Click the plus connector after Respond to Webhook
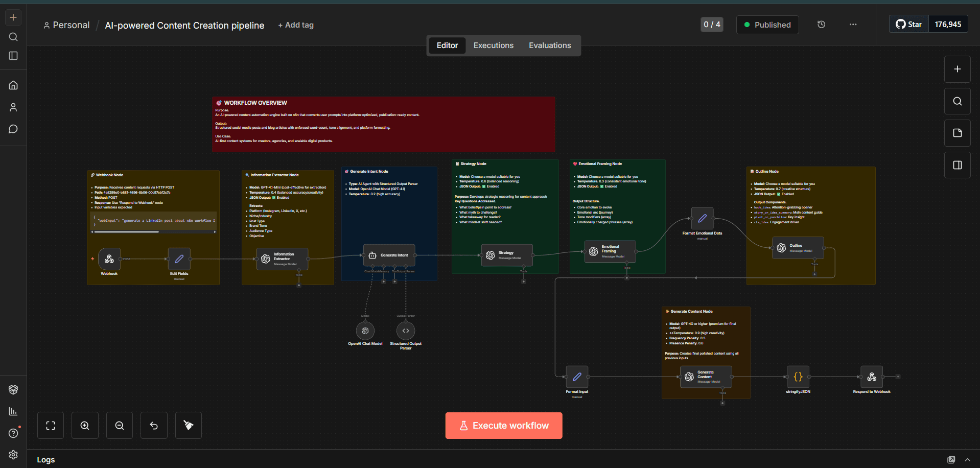The height and width of the screenshot is (468, 980). point(898,377)
